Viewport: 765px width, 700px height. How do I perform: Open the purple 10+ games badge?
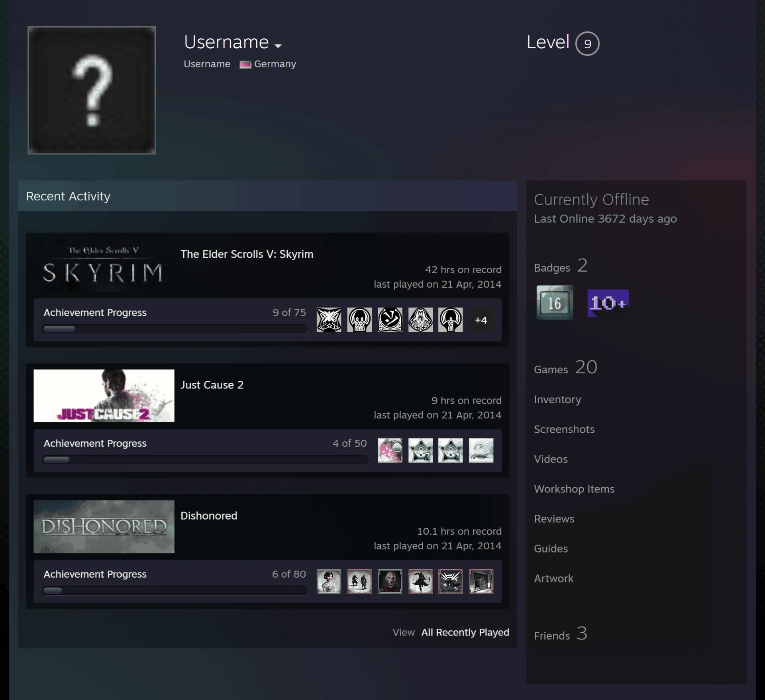[x=608, y=303]
